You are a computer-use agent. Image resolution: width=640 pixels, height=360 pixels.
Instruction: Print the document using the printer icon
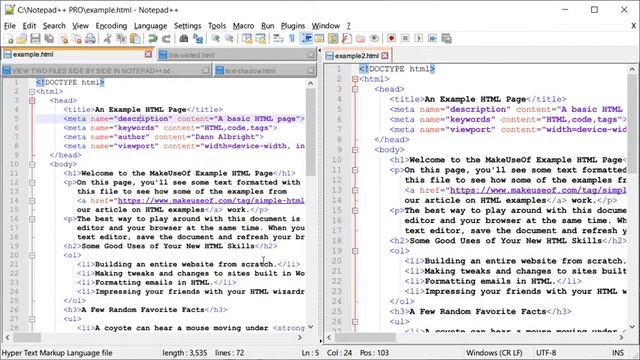point(90,39)
